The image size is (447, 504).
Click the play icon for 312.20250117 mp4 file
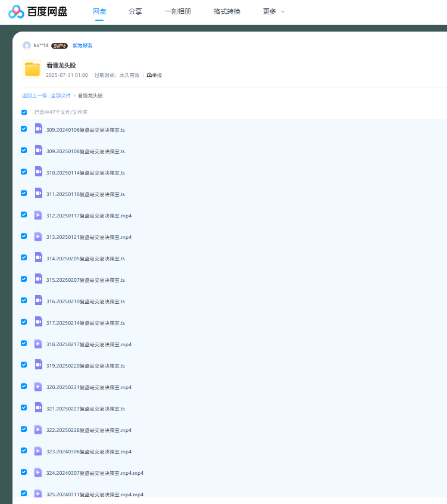[x=38, y=215]
